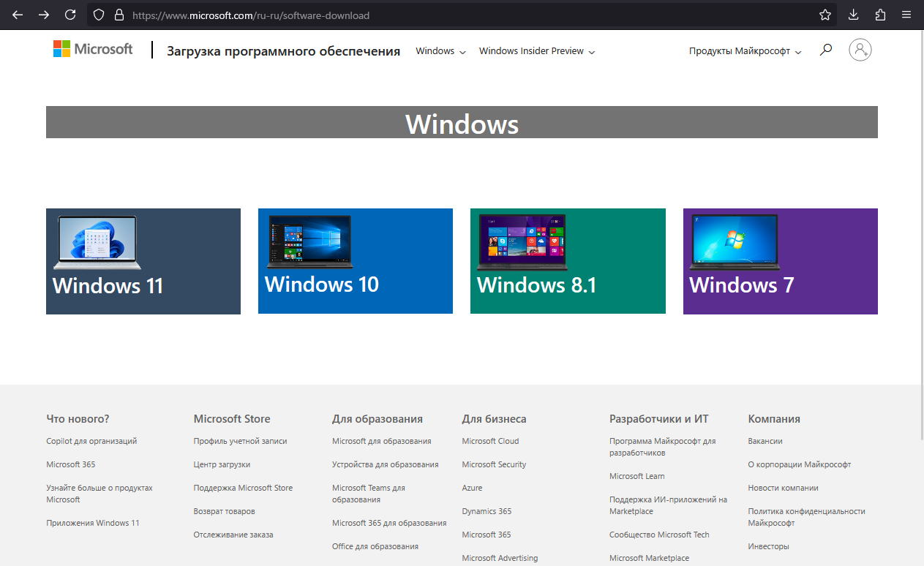This screenshot has width=924, height=566.
Task: Open the browser extensions menu
Action: pyautogui.click(x=880, y=15)
